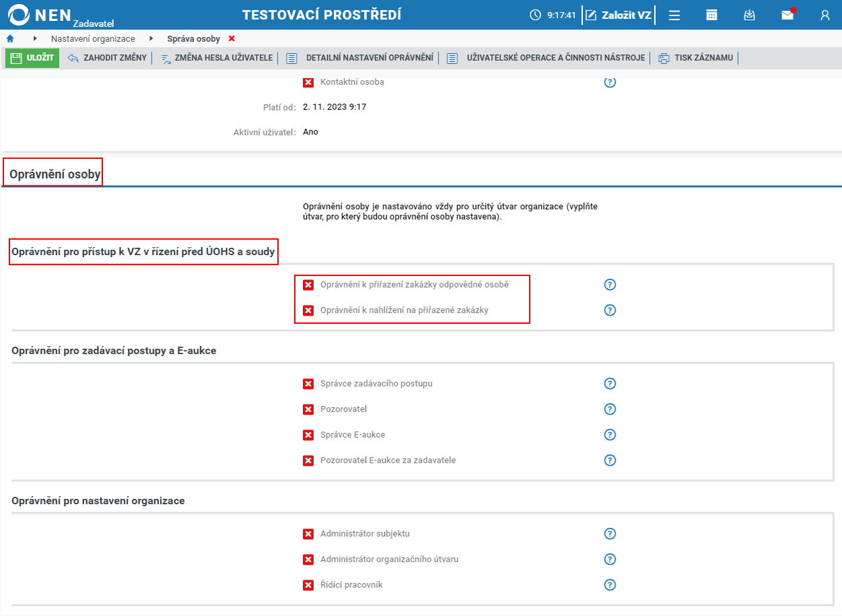The image size is (842, 616).
Task: Click ZAHODIT ZMĚNY to discard changes
Action: pyautogui.click(x=108, y=58)
